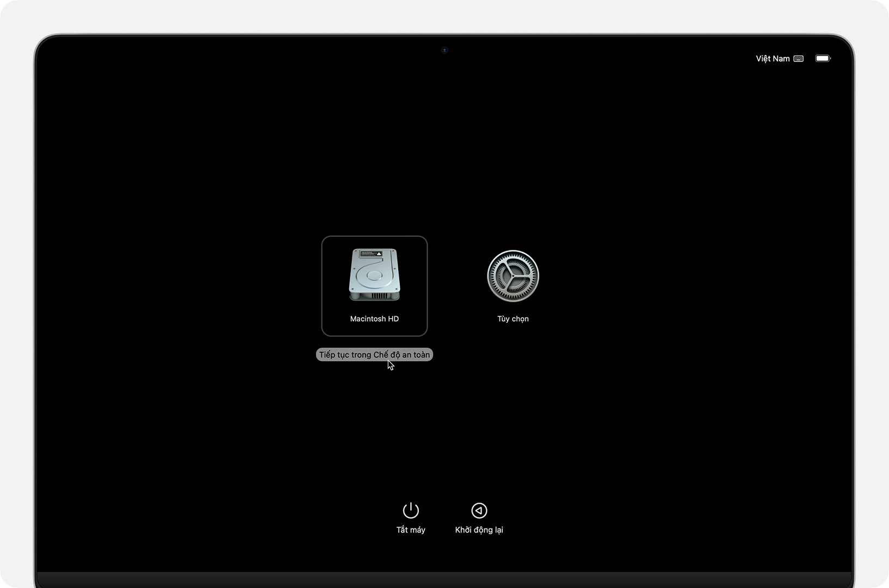Open the Tùy chọn gear icon
Image resolution: width=889 pixels, height=588 pixels.
coord(513,276)
